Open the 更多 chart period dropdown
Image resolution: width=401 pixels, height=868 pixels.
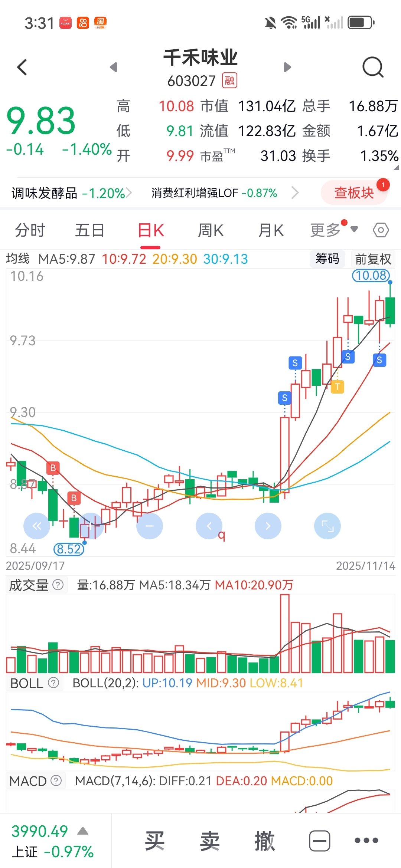(x=334, y=230)
